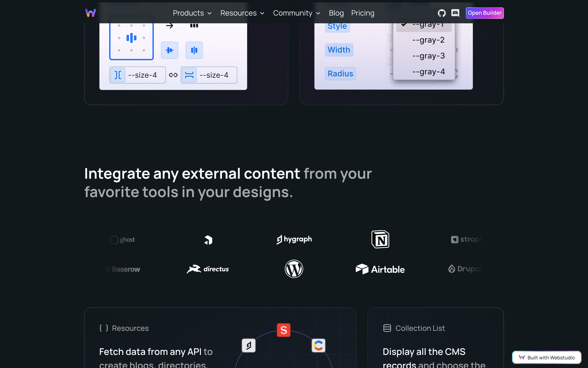Image resolution: width=588 pixels, height=368 pixels.
Task: Expand the Resources dropdown in the navbar
Action: click(x=242, y=13)
